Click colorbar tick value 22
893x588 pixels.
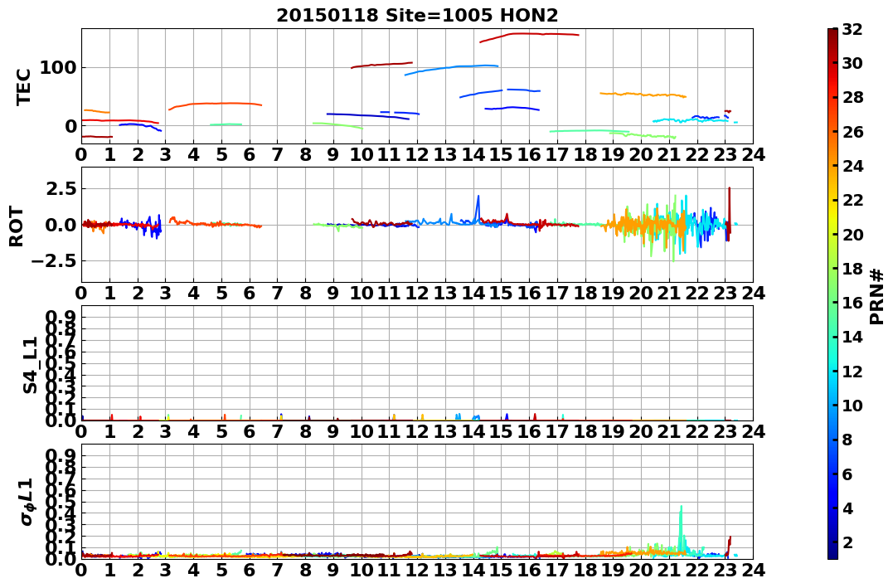[x=852, y=200]
